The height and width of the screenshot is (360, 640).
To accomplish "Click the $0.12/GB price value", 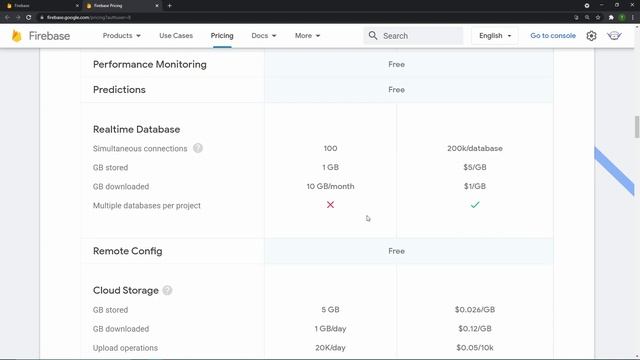I will point(475,329).
